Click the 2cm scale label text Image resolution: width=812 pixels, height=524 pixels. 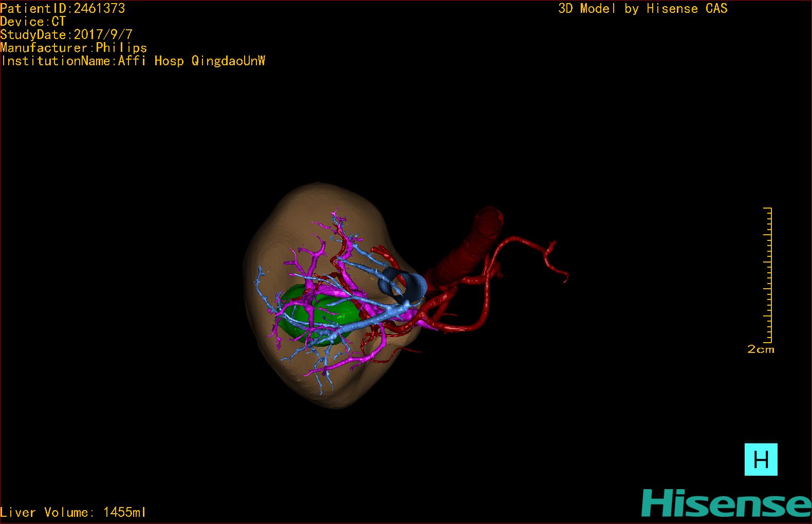click(761, 349)
